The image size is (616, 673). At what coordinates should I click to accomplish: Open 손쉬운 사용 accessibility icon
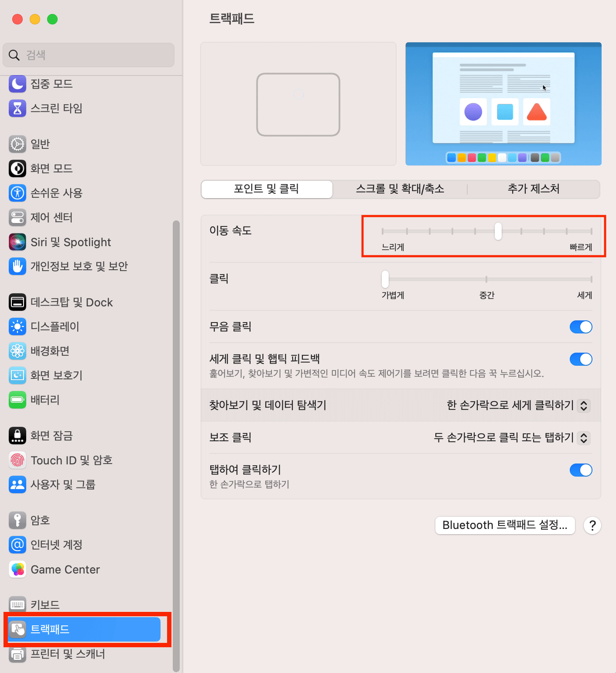(x=17, y=193)
